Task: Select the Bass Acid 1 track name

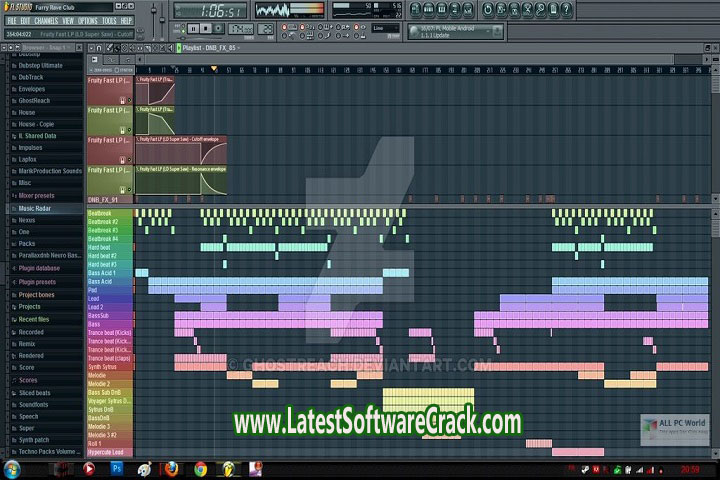Action: click(x=102, y=273)
